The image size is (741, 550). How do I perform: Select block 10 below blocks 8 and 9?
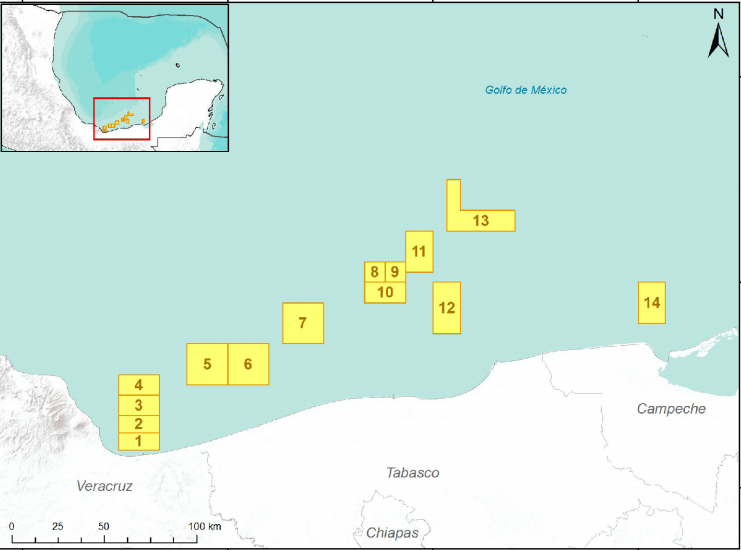click(385, 293)
